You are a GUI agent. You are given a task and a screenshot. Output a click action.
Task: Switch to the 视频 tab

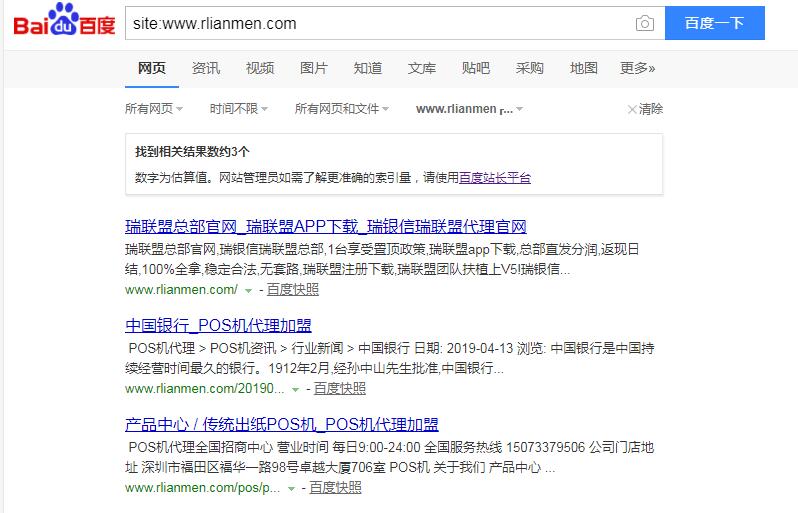(260, 68)
